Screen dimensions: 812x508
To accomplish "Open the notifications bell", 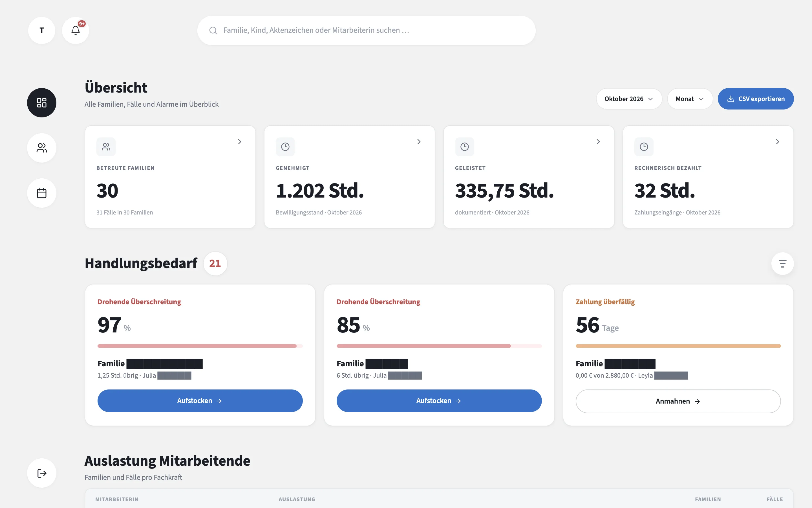I will pyautogui.click(x=76, y=30).
